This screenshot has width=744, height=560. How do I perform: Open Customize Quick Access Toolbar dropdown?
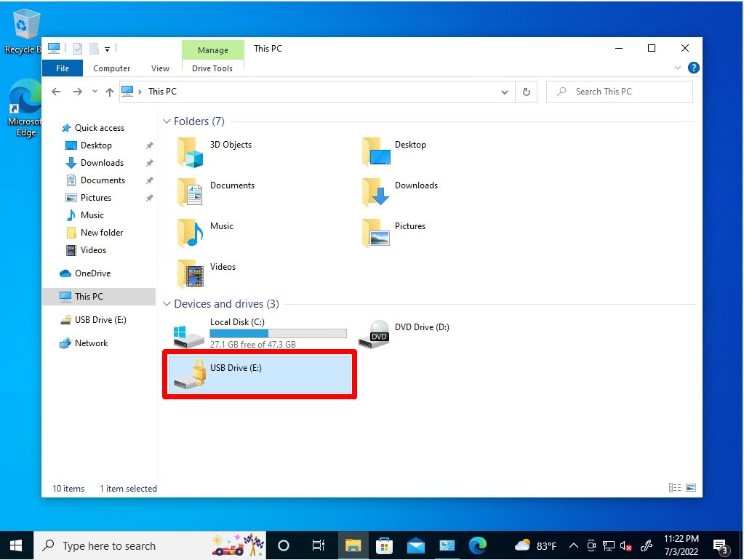(107, 49)
